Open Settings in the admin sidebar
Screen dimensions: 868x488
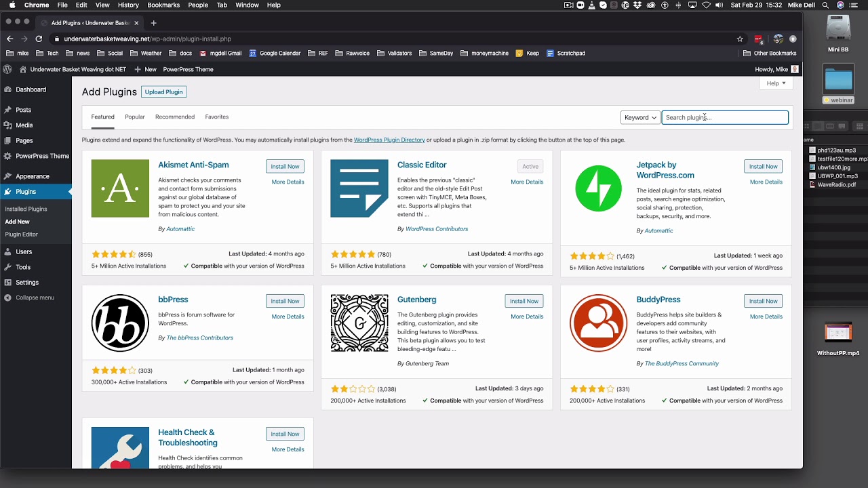tap(27, 283)
